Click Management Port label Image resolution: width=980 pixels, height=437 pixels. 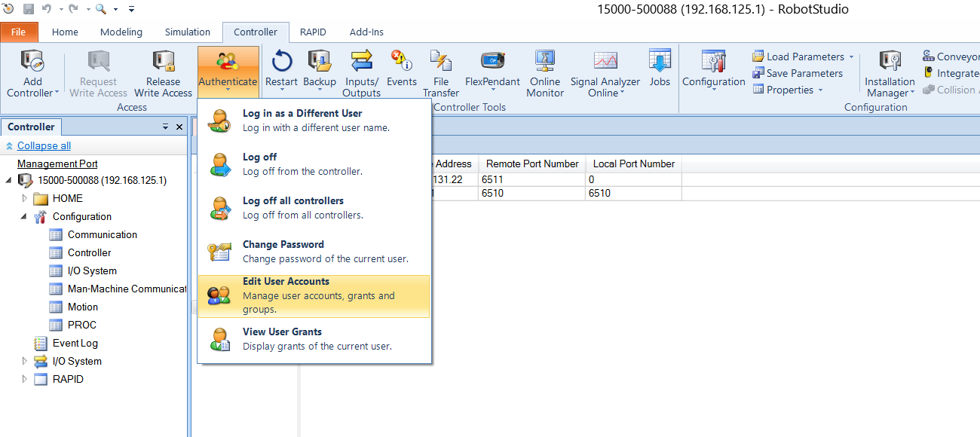(x=57, y=163)
